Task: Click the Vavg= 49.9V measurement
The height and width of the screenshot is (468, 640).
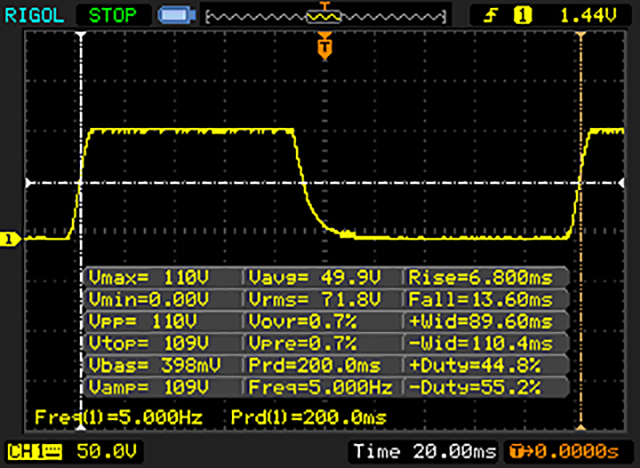Action: (x=315, y=278)
